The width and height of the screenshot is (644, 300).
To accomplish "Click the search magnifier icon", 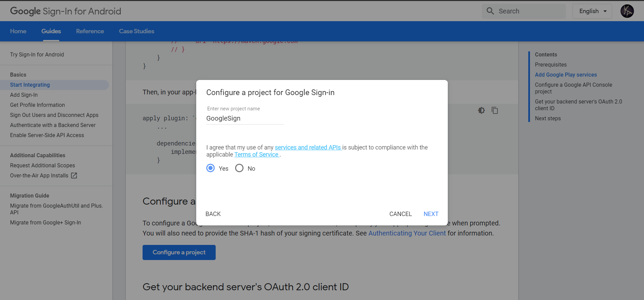I will pos(490,11).
